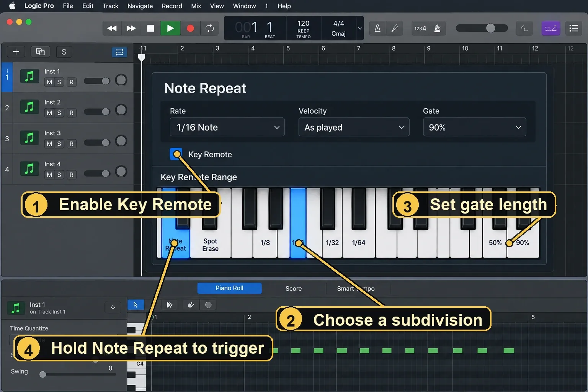The width and height of the screenshot is (588, 392).
Task: Toggle the metronome click icon
Action: pyautogui.click(x=438, y=28)
